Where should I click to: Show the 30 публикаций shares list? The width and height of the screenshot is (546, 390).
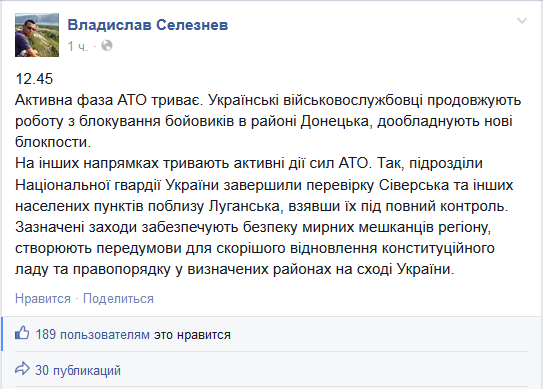tap(78, 370)
